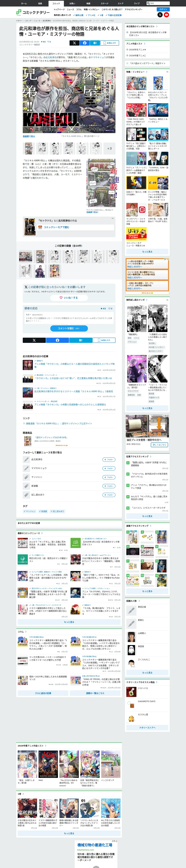Click the さくらももこ avatar icon under 話題の人物
This screenshot has height=868, width=186.
point(131,663)
